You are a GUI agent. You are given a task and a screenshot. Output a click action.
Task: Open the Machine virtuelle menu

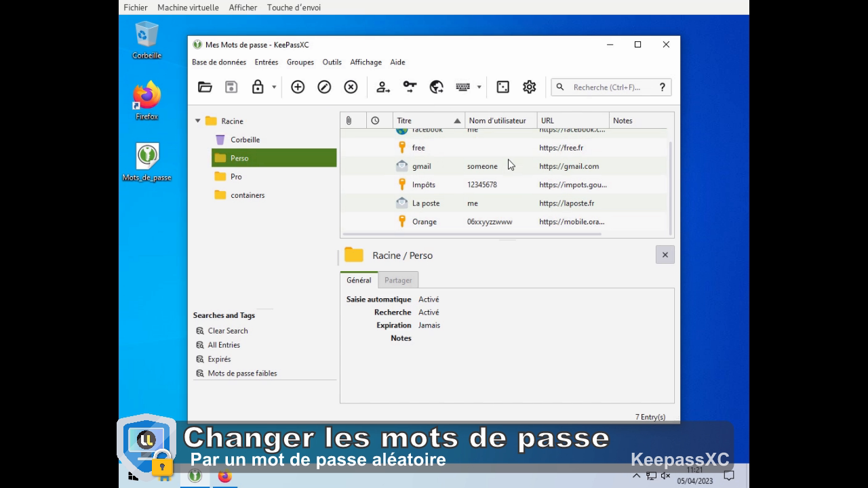pyautogui.click(x=188, y=7)
